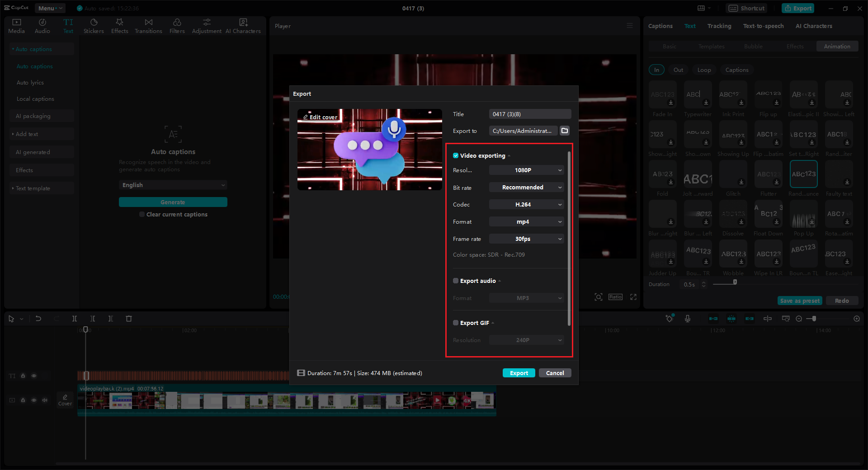Open the Media panel
Viewport: 868px width, 470px height.
(16, 25)
